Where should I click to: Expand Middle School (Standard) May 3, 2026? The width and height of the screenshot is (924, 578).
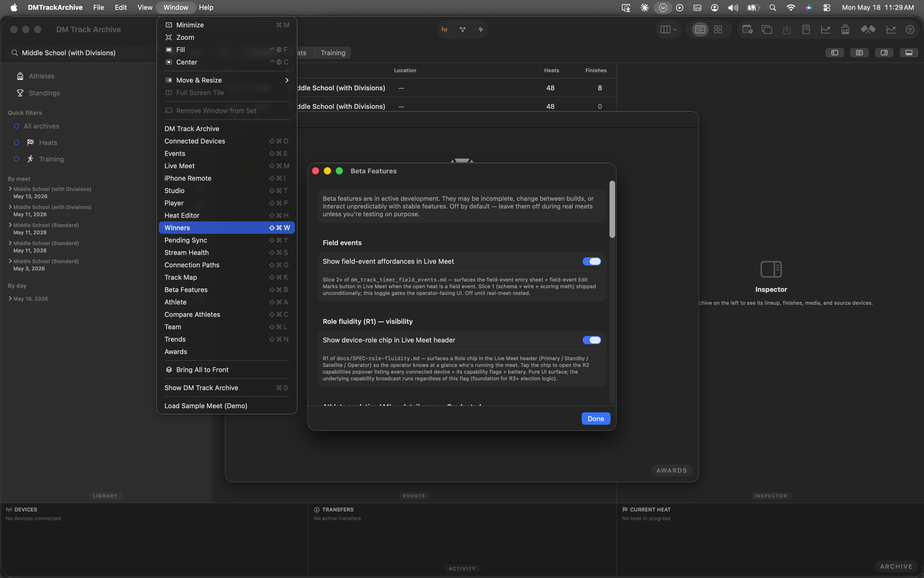pos(10,261)
